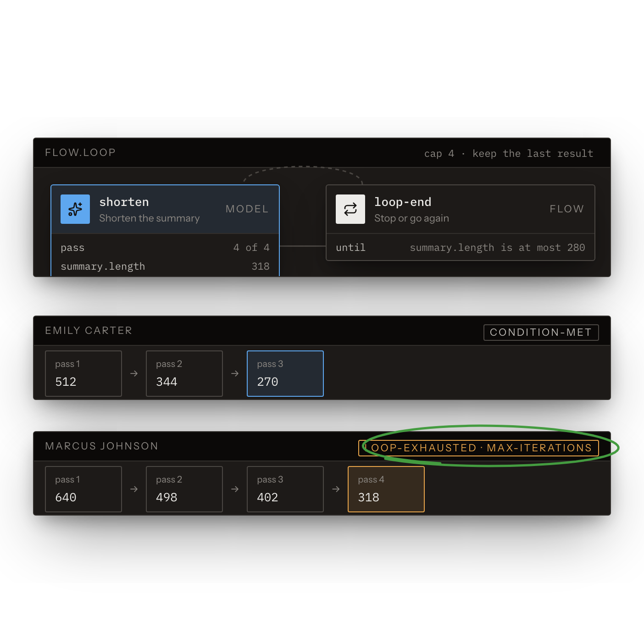
Task: Select the loop-end flow node title
Action: click(x=403, y=202)
